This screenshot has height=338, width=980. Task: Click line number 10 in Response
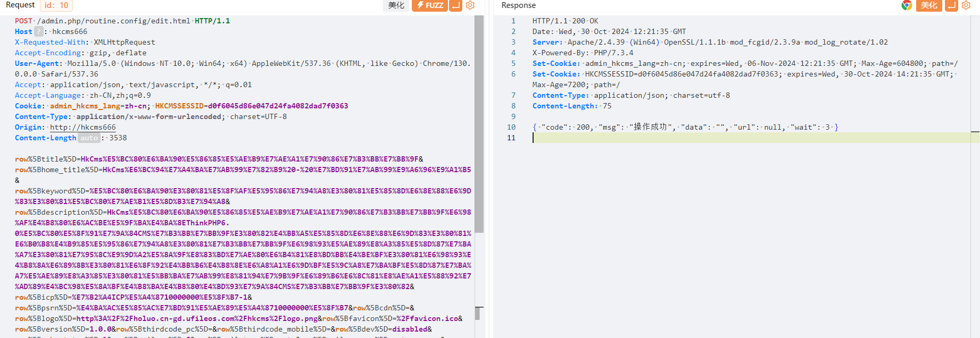pos(511,127)
